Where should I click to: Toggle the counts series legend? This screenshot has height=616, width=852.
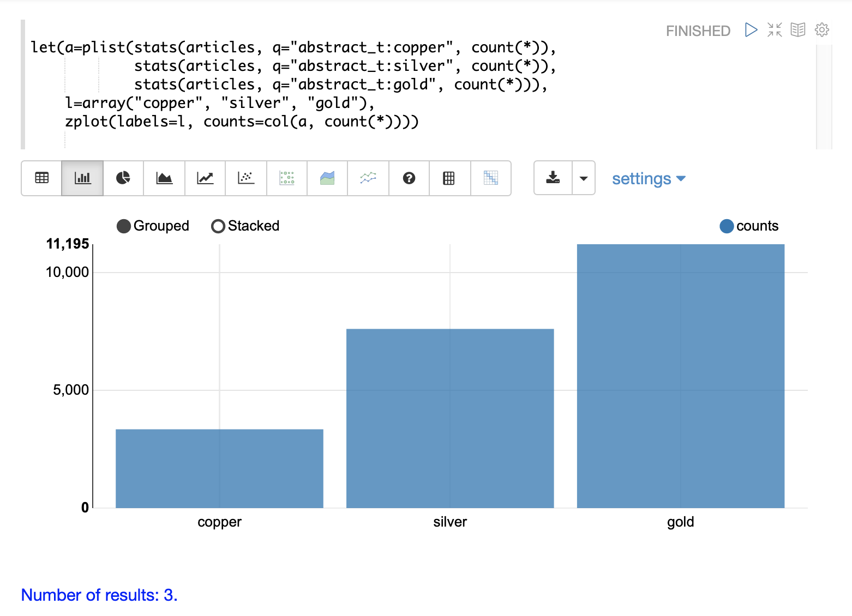click(727, 226)
